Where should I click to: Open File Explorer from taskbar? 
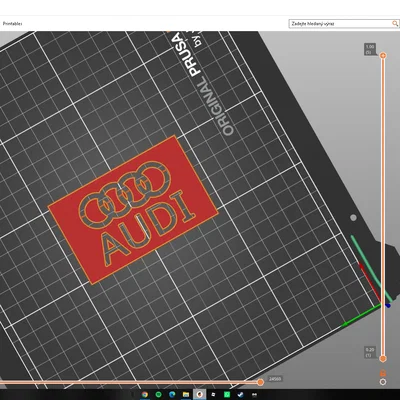point(186,395)
